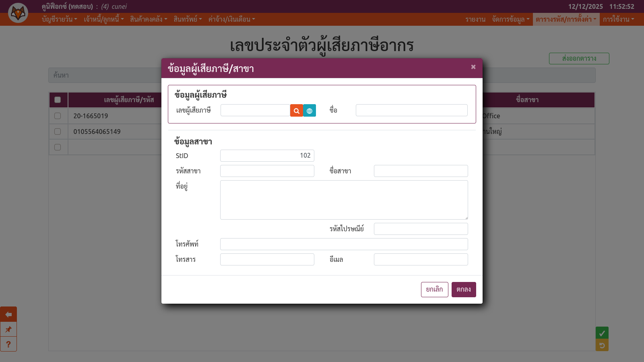The width and height of the screenshot is (644, 362).
Task: Close the taxpayer/branch dialog with X
Action: [x=473, y=67]
